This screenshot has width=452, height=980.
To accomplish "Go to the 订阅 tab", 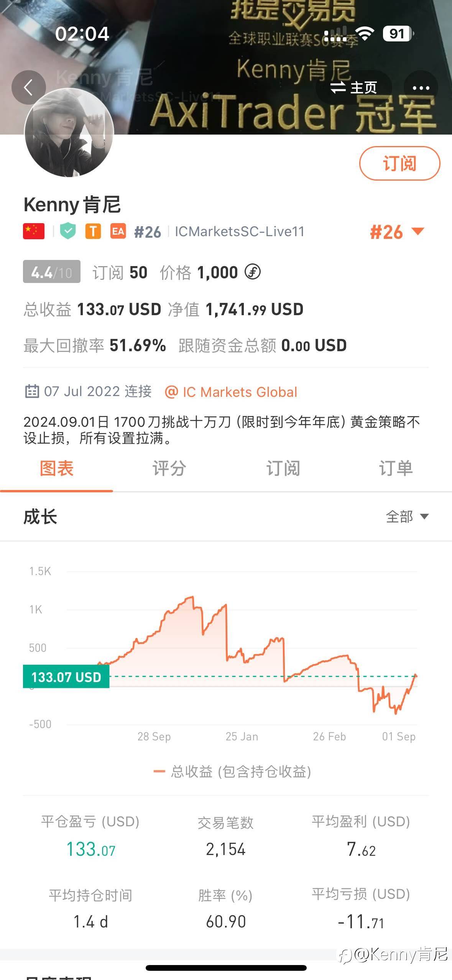I will pos(283,469).
